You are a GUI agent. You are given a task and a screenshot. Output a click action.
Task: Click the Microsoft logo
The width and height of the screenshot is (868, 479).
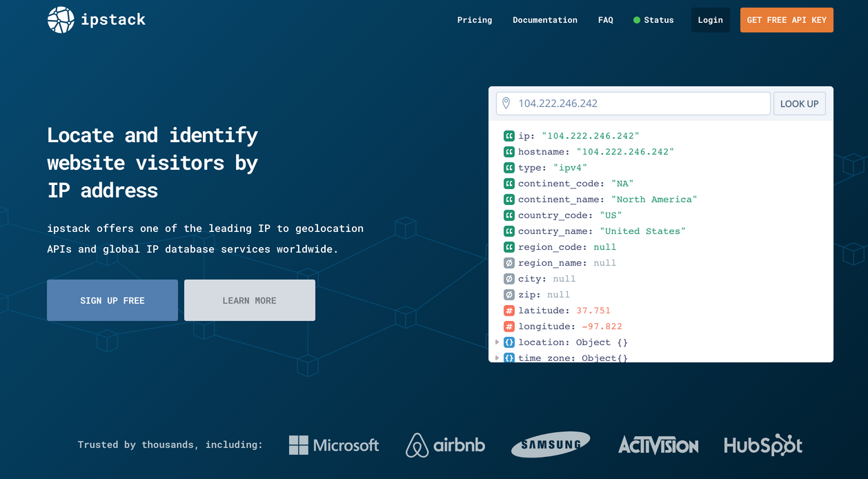334,445
